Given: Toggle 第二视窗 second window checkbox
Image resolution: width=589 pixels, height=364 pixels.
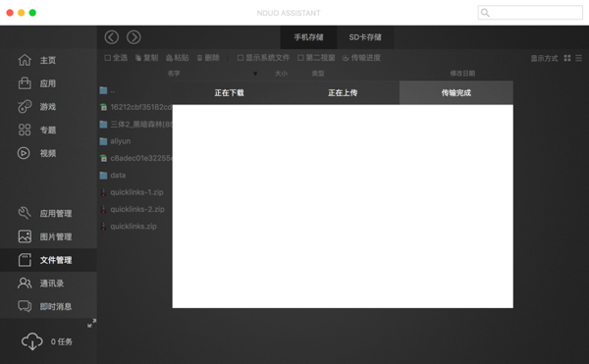Looking at the screenshot, I should coord(300,58).
